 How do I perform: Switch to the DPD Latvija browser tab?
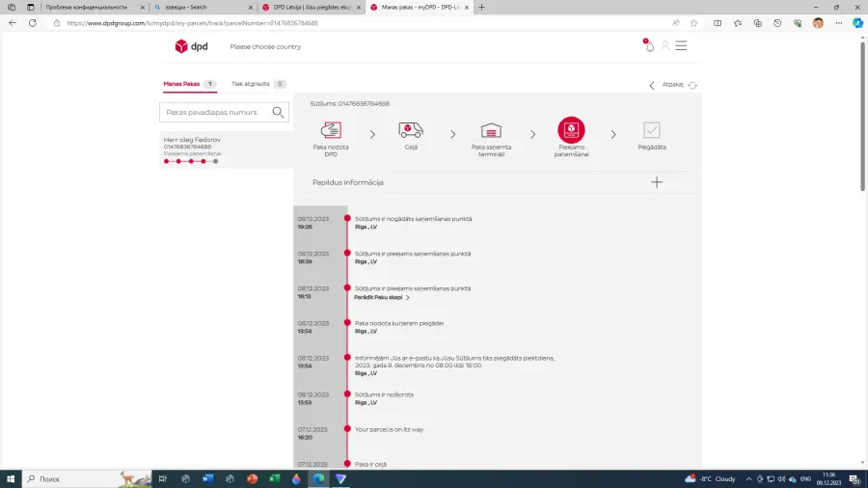312,7
